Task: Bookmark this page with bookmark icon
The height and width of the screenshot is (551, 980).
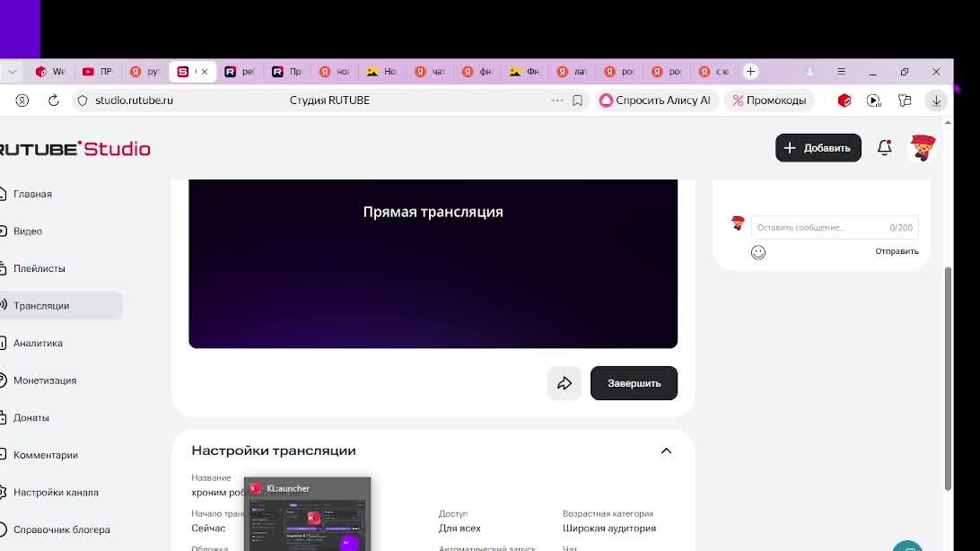Action: point(578,100)
